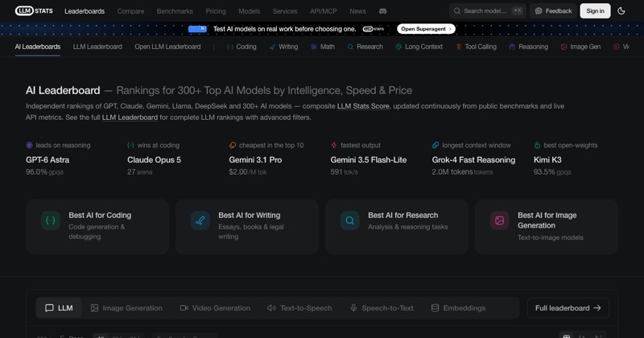Switch to the LLM Leaderboard tab

(x=97, y=47)
